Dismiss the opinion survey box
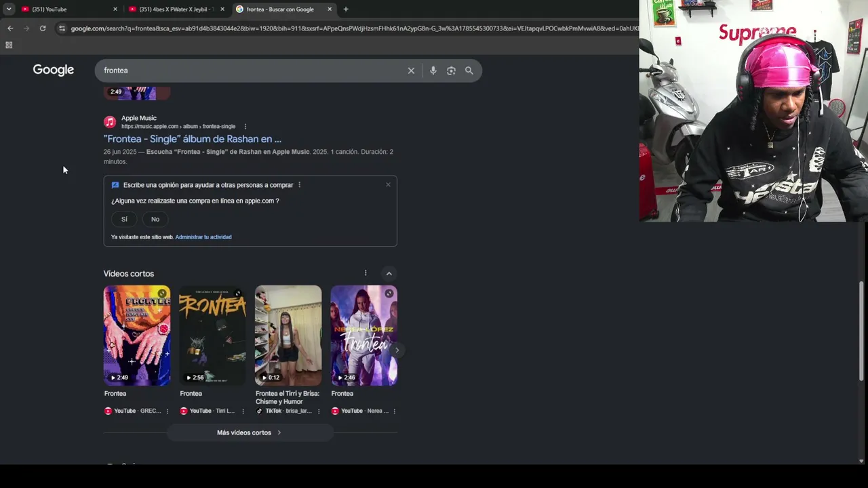This screenshot has width=868, height=488. click(x=388, y=185)
